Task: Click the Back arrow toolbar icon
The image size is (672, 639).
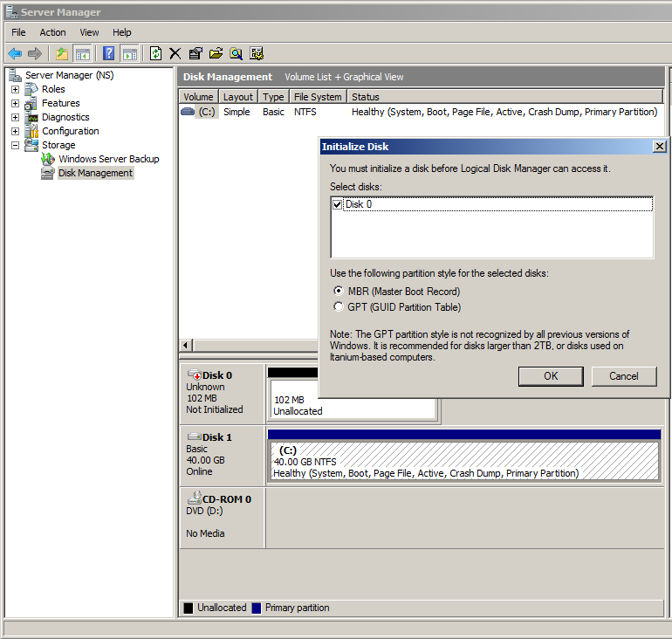Action: tap(15, 53)
